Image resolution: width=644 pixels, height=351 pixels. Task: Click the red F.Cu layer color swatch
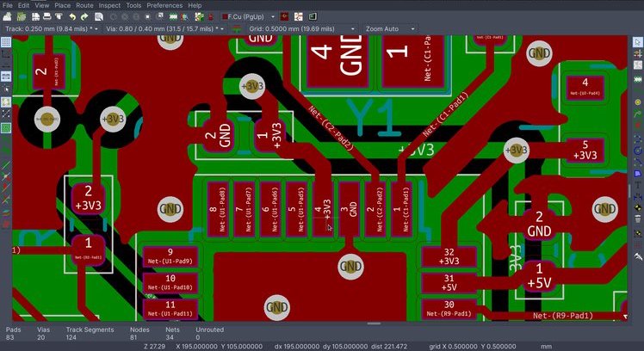tap(226, 16)
